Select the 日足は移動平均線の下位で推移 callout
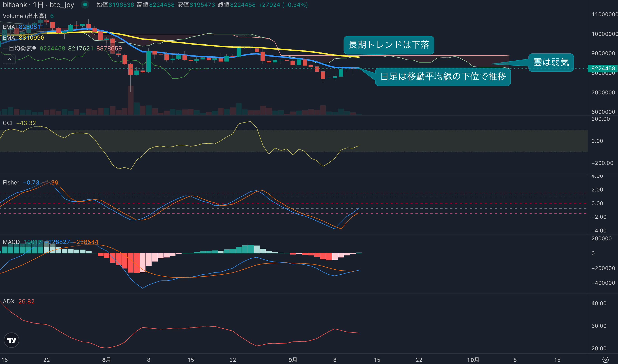 (443, 77)
